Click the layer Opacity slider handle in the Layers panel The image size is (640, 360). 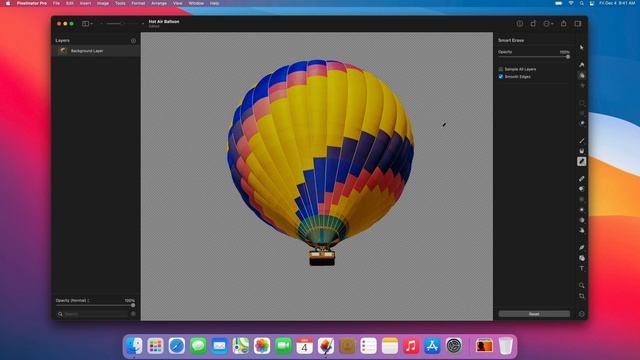(x=133, y=305)
